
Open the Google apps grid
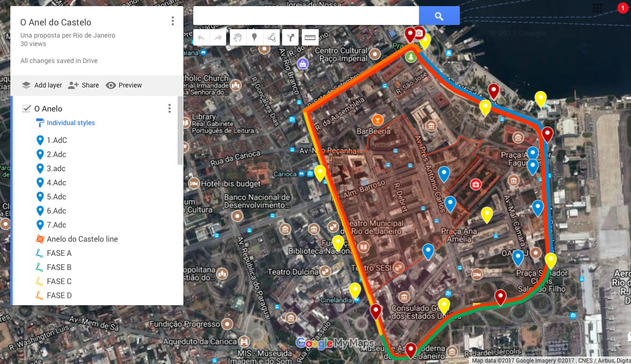click(x=598, y=8)
